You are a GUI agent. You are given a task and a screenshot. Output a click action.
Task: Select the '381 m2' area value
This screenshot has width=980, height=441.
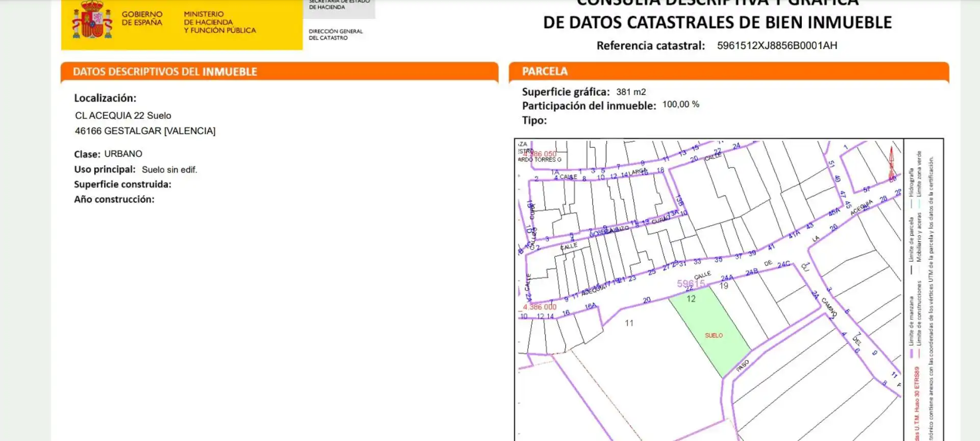point(631,92)
